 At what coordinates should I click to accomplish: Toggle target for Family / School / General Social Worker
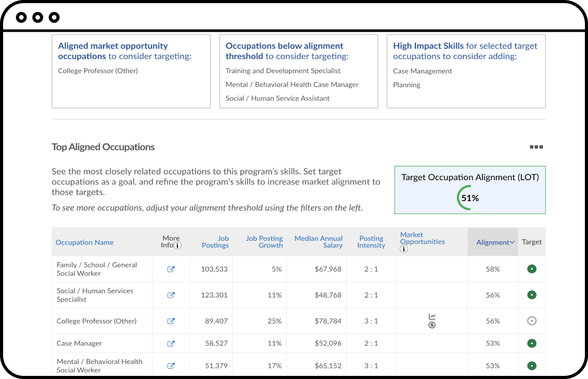click(x=532, y=269)
